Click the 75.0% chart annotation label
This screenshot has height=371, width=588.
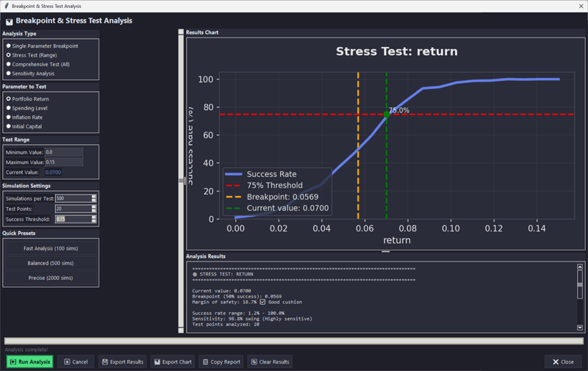[x=399, y=110]
